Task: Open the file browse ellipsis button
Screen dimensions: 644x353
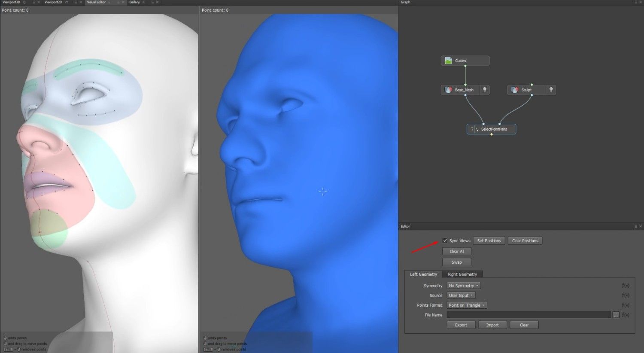Action: [x=616, y=315]
